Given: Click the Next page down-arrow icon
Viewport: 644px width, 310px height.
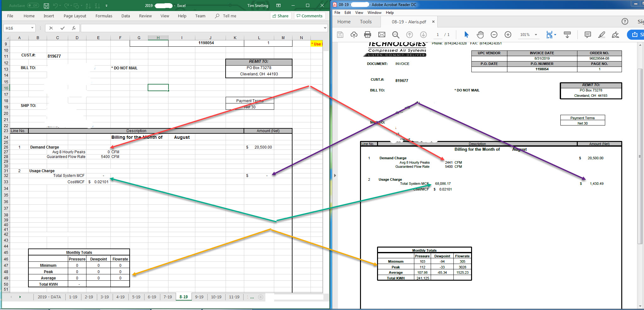Looking at the screenshot, I should pos(423,35).
